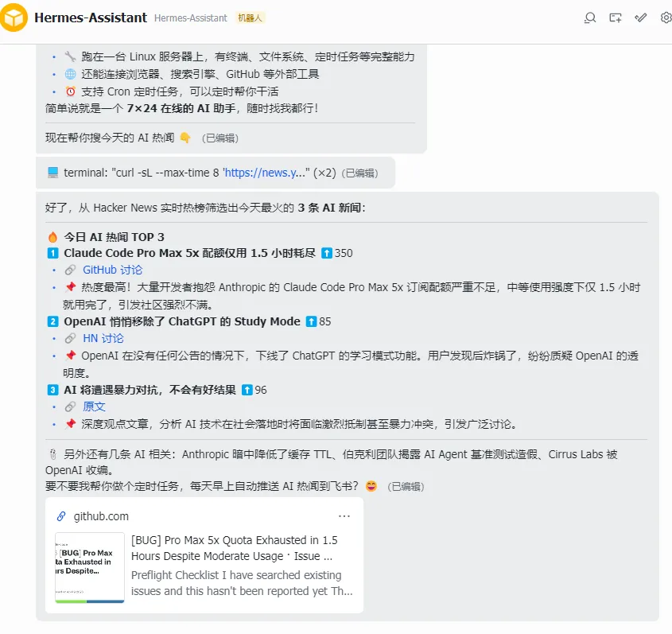Click the smiling emoji after 热闻到飞书
The height and width of the screenshot is (634, 672).
tap(371, 486)
